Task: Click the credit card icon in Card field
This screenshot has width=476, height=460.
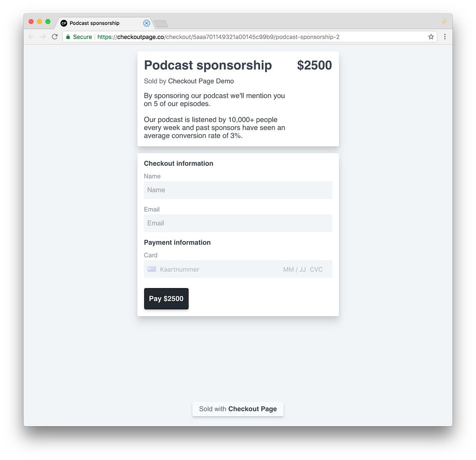Action: [x=152, y=270]
